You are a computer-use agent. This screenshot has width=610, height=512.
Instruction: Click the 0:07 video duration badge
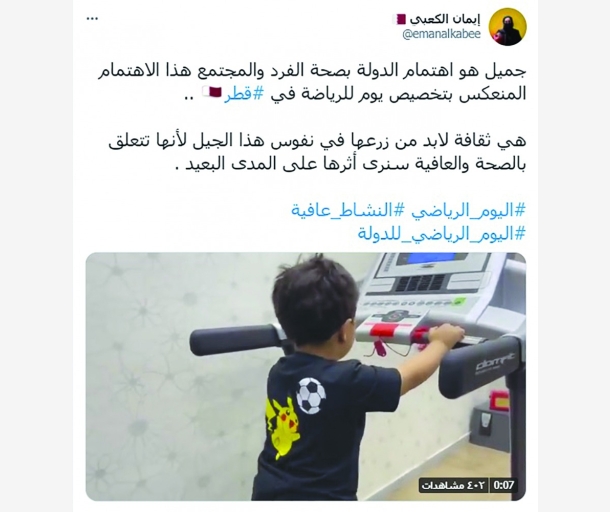click(x=503, y=485)
